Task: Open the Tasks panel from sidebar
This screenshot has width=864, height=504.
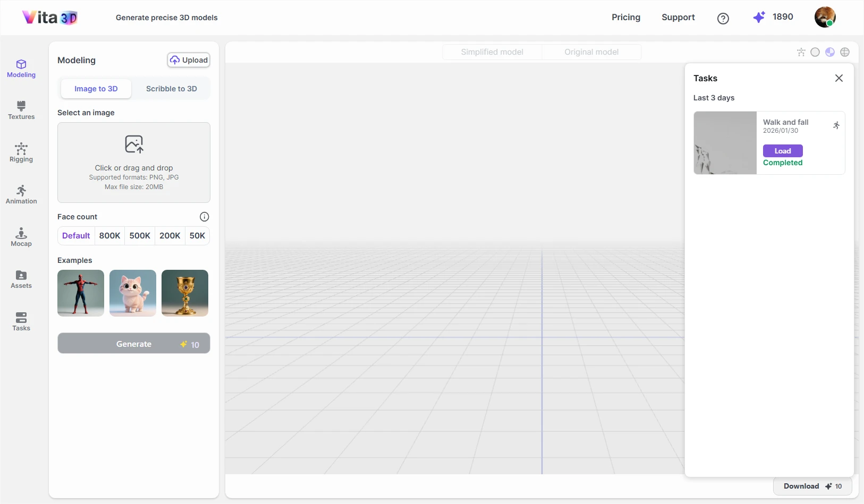Action: 21,322
